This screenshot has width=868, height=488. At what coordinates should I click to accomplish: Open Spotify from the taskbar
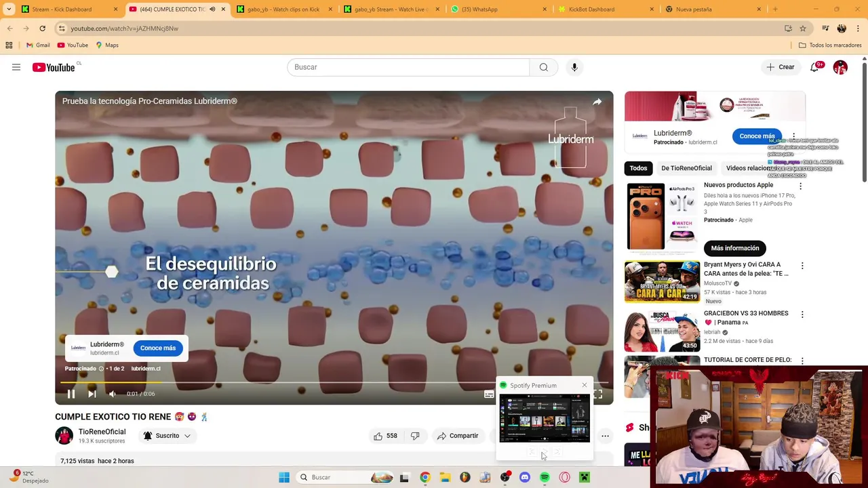545,477
